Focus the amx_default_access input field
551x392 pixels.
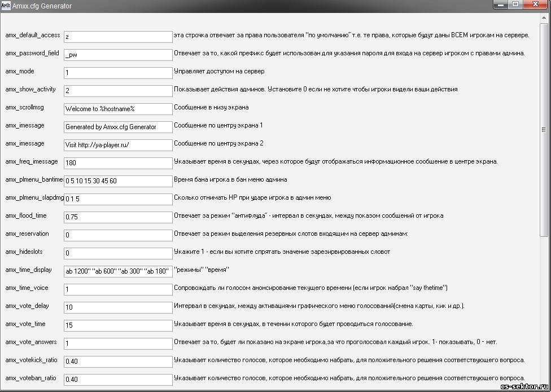click(118, 37)
